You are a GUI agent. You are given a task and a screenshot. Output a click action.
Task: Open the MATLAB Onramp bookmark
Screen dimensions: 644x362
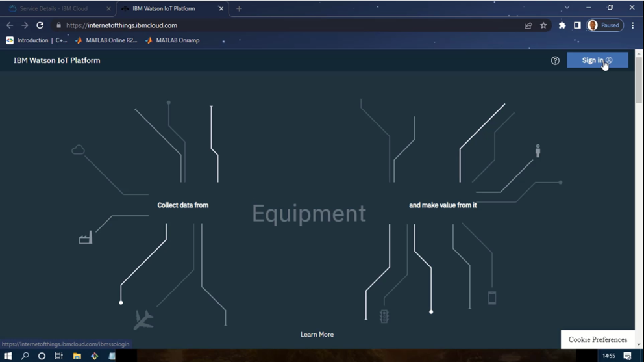(x=173, y=40)
